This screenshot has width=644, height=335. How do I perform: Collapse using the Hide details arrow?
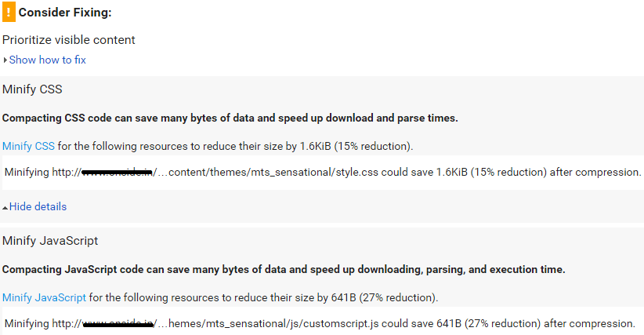tap(5, 208)
